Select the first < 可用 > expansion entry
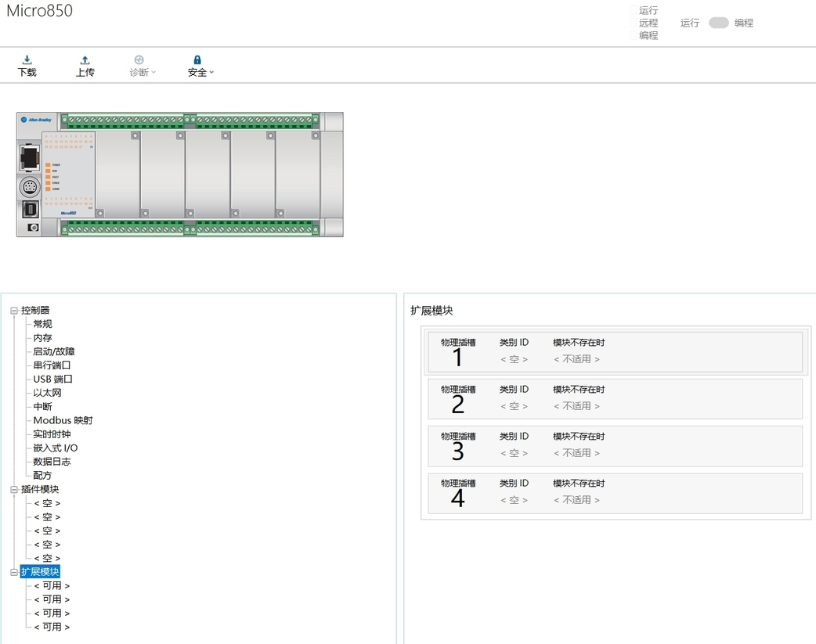 [x=52, y=586]
